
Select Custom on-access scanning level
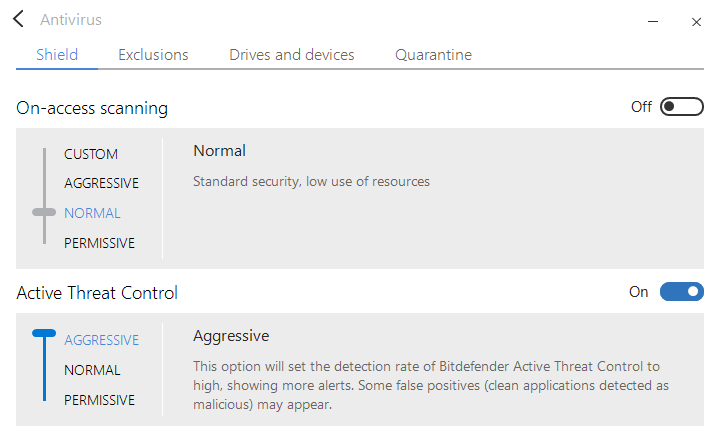[91, 154]
